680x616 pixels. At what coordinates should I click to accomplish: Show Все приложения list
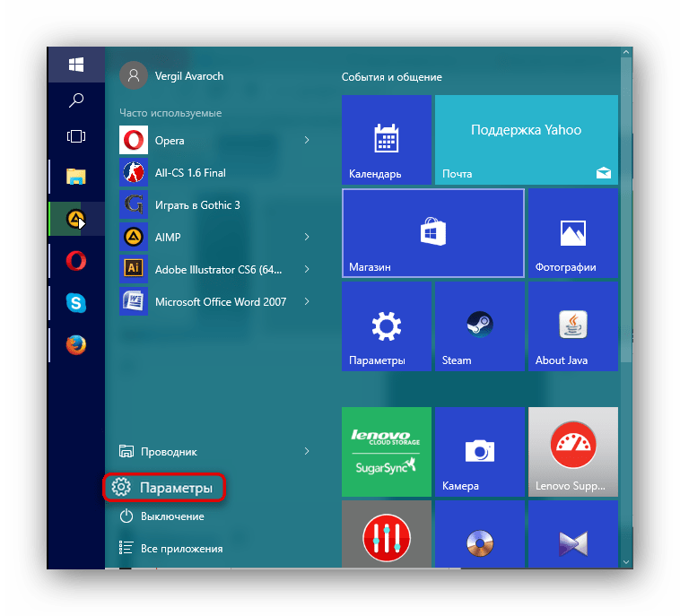point(170,549)
